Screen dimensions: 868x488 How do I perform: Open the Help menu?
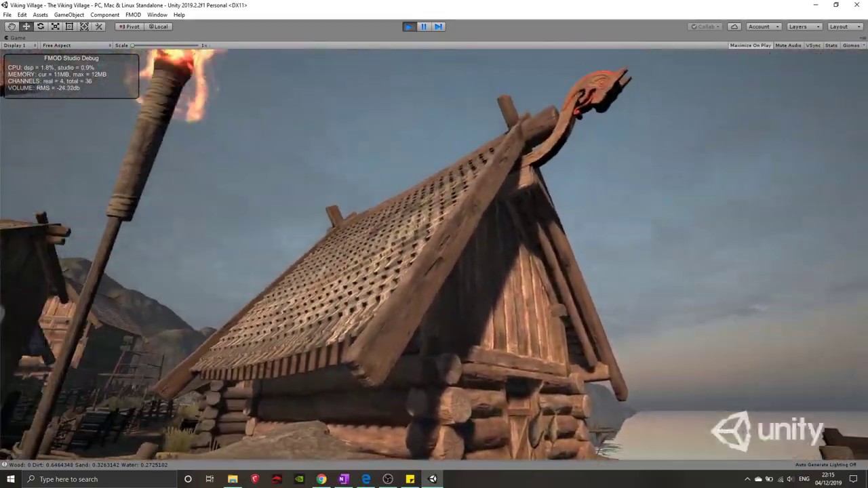point(179,15)
